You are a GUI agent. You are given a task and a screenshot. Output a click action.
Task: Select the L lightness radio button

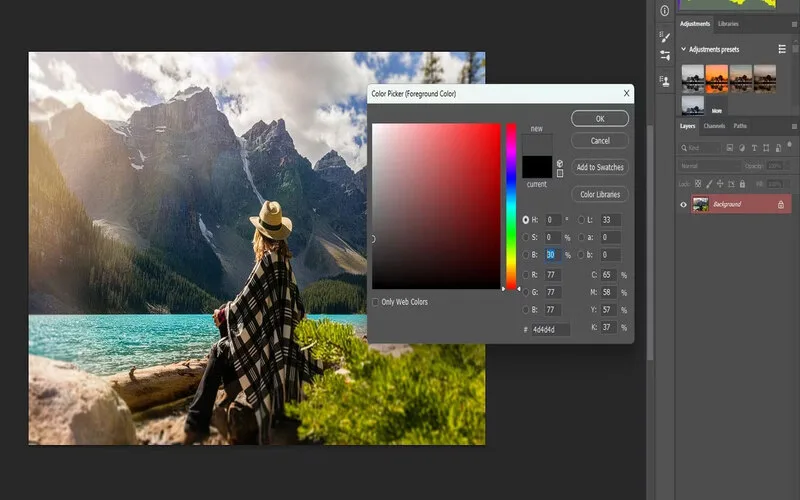click(x=581, y=220)
